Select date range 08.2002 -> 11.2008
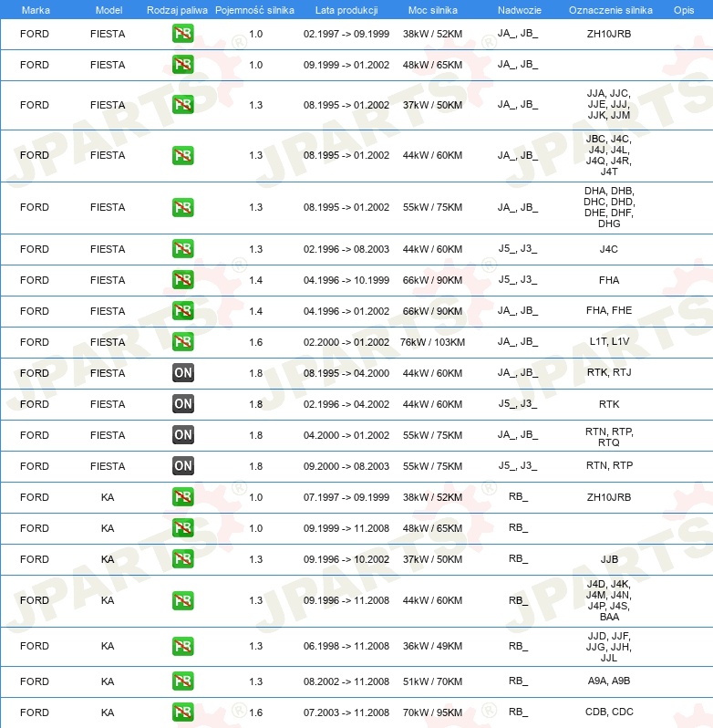Image resolution: width=713 pixels, height=728 pixels. [x=346, y=681]
